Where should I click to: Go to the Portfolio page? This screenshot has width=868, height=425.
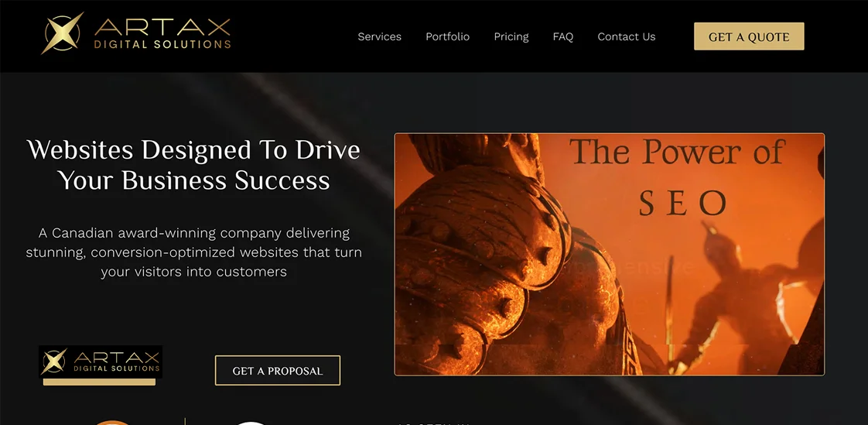coord(447,36)
